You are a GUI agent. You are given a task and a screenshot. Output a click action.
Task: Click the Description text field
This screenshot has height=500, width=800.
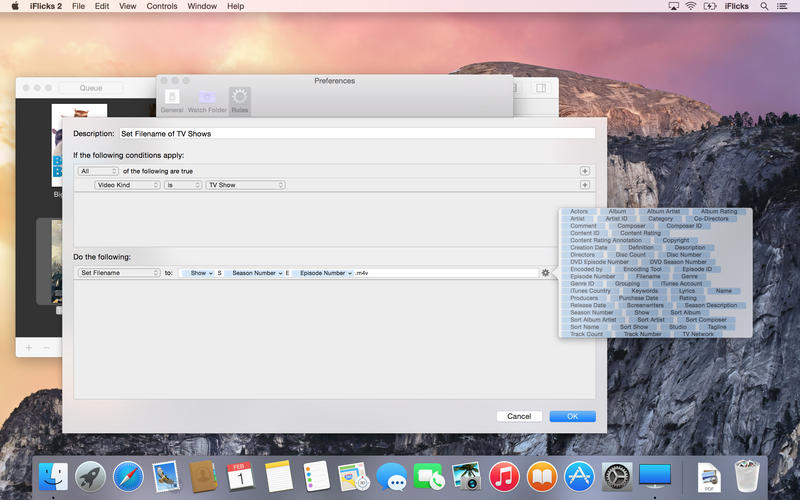[x=356, y=133]
